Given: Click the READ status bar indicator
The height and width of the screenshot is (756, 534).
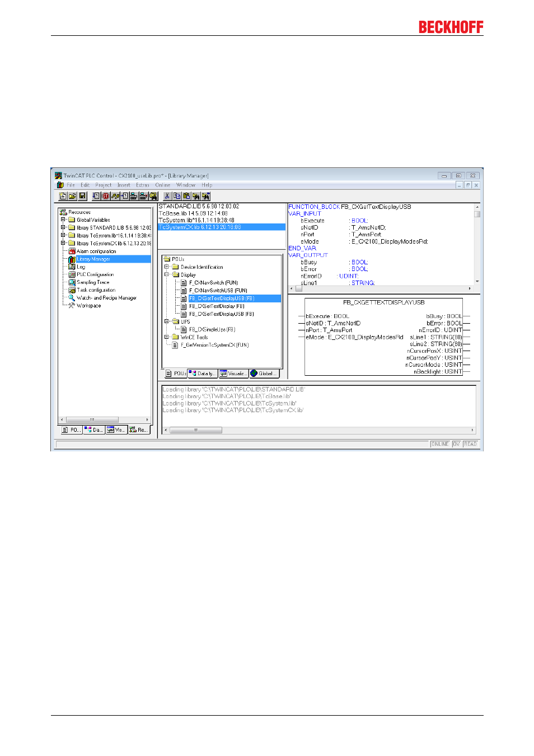Looking at the screenshot, I should (x=470, y=444).
